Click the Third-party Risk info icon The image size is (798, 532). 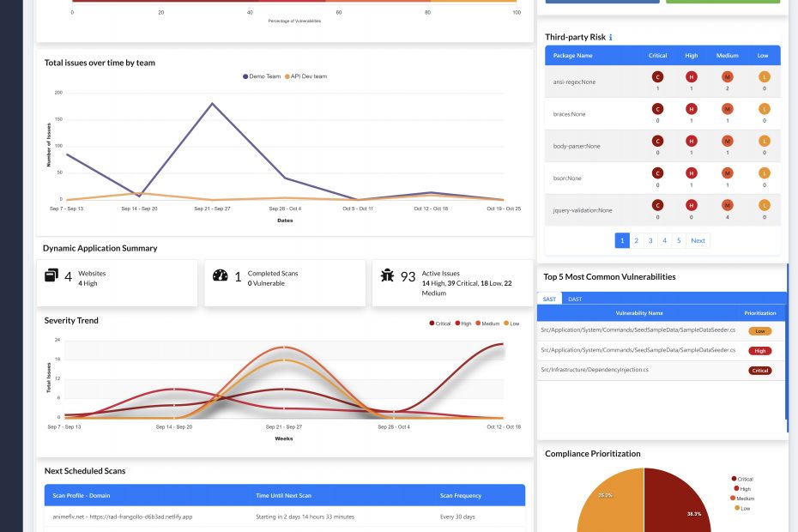coord(611,38)
